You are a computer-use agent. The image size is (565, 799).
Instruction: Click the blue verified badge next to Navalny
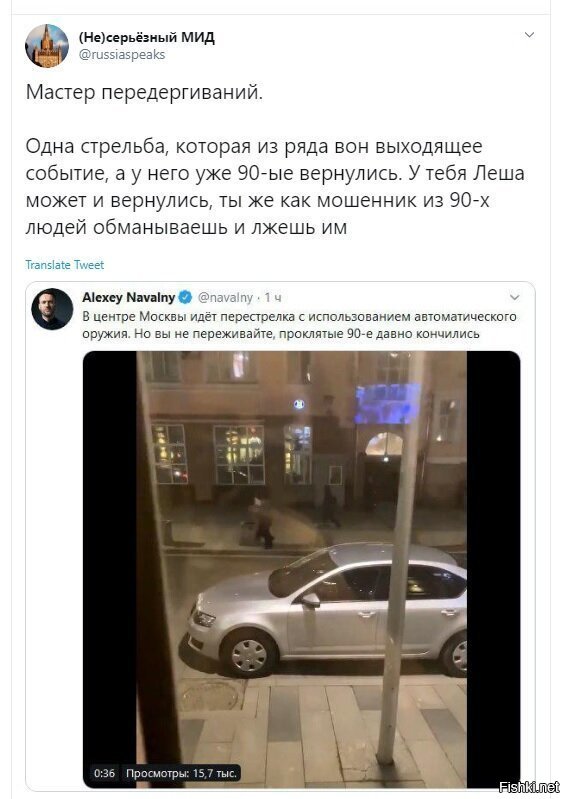[185, 297]
